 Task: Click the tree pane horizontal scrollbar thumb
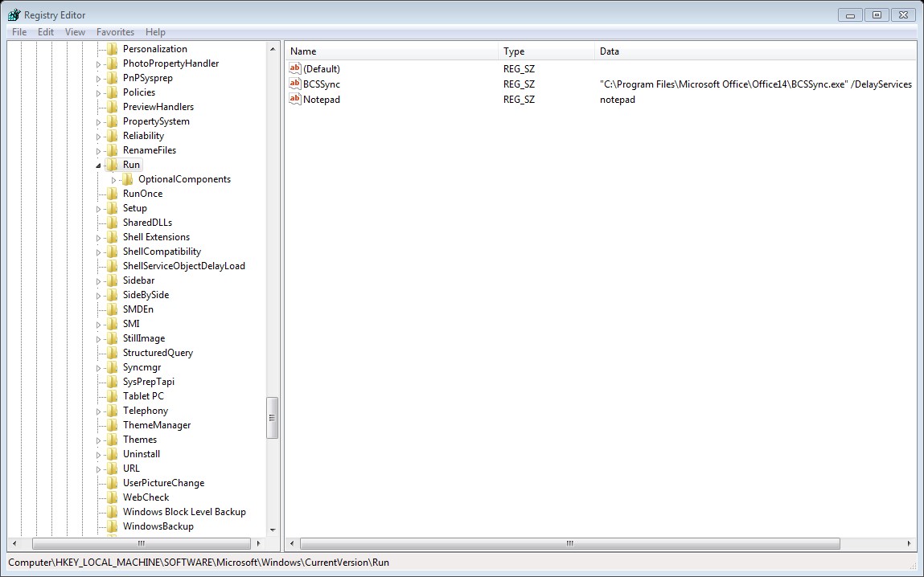tap(142, 543)
